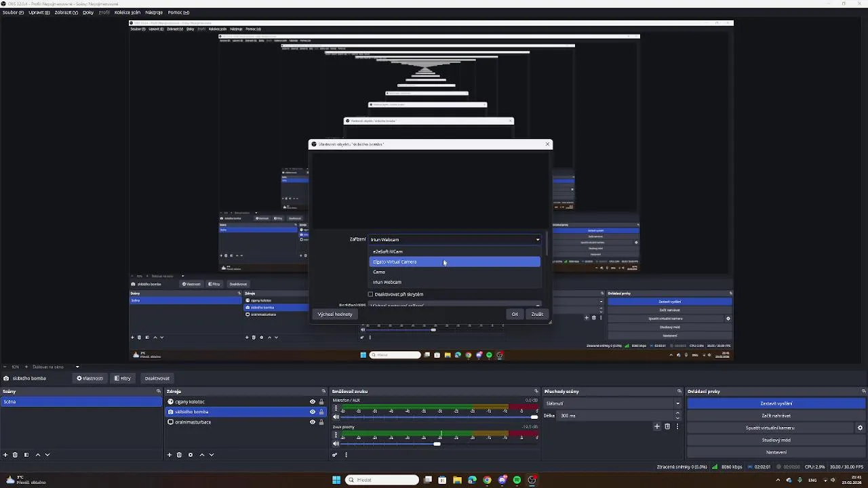Screen dimensions: 868x488
Task: Open audio mixer three-dot menu at bottom
Action: (x=346, y=455)
